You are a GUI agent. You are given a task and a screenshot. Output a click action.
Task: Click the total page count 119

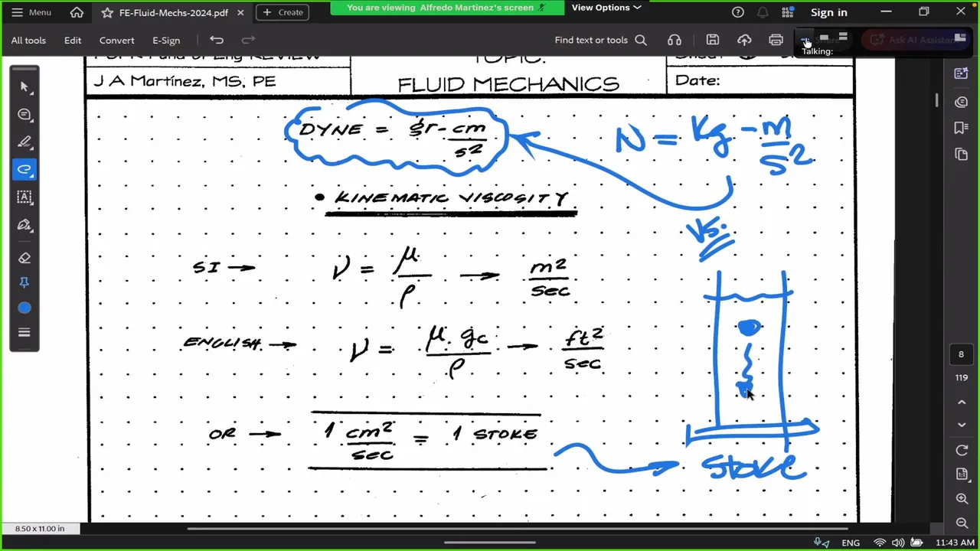[962, 378]
